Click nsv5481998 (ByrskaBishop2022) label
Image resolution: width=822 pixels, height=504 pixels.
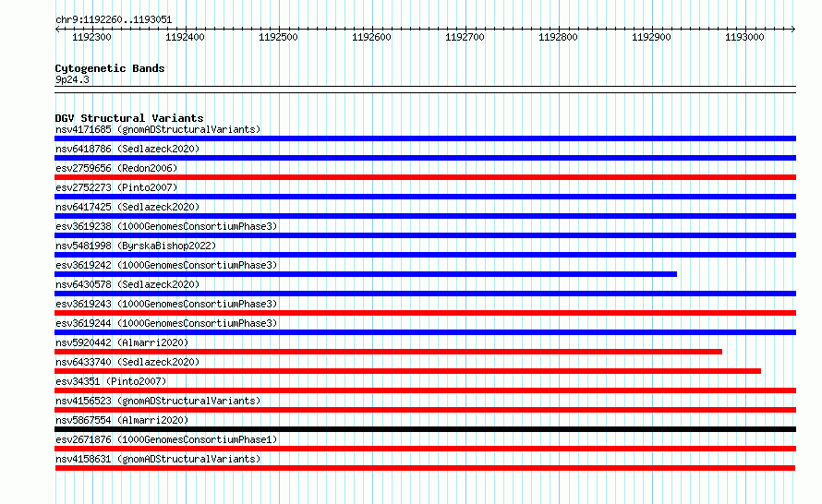click(x=136, y=246)
